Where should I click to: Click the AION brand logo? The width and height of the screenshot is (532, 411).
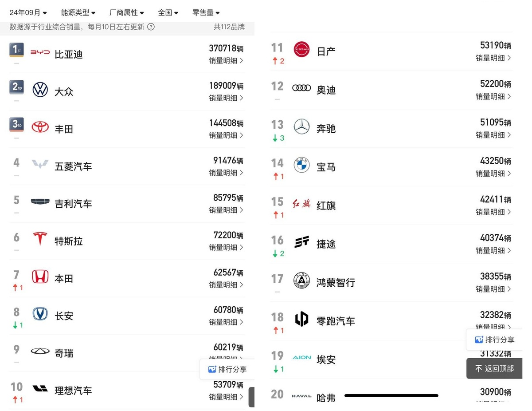point(302,357)
